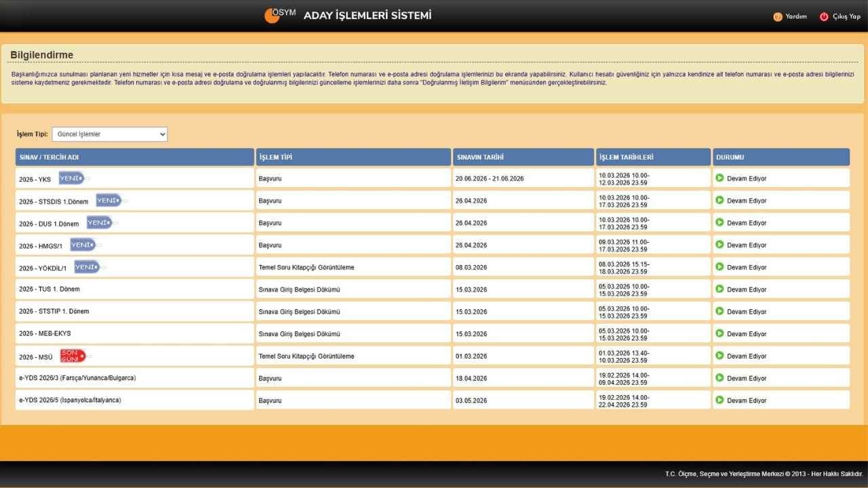Click the YENİ tag beside 2026 - YÖKDİL/1
868x488 pixels.
point(87,267)
